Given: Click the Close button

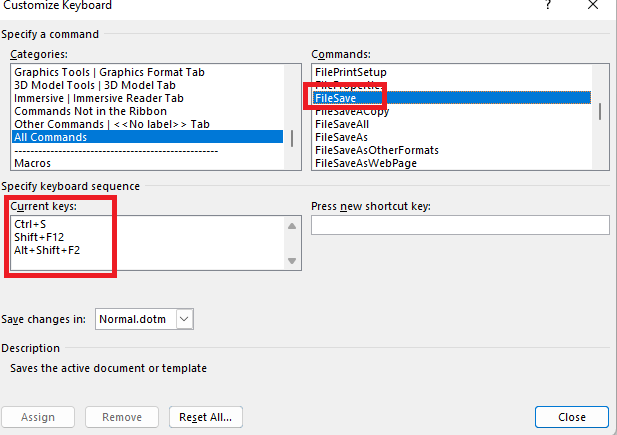Looking at the screenshot, I should point(572,417).
